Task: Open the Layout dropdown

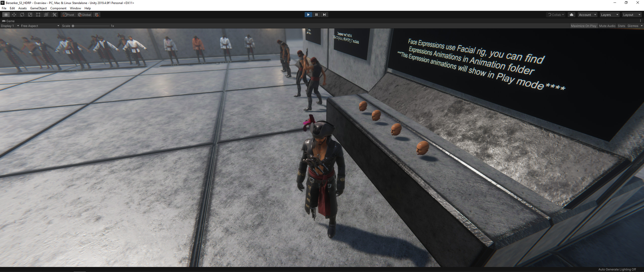Action: [632, 15]
